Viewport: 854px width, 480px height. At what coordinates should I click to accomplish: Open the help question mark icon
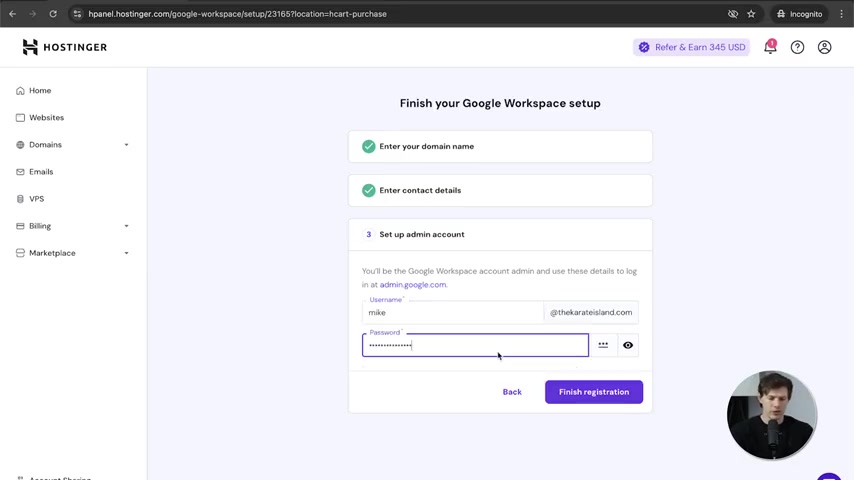pos(797,47)
